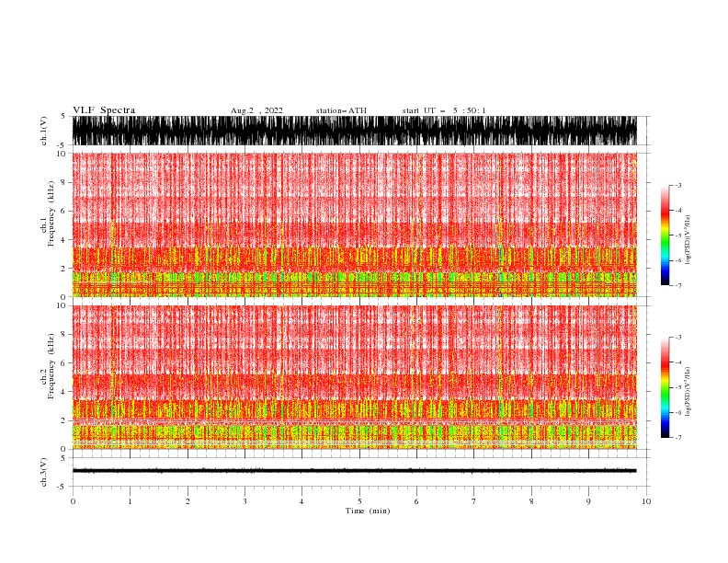Click the "start UT = 5 :50: 1" label
Image resolution: width=728 pixels, height=563 pixels.
click(x=444, y=110)
